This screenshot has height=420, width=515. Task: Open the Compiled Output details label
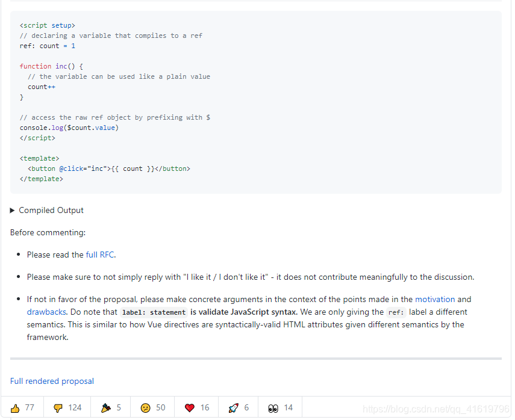click(x=51, y=211)
